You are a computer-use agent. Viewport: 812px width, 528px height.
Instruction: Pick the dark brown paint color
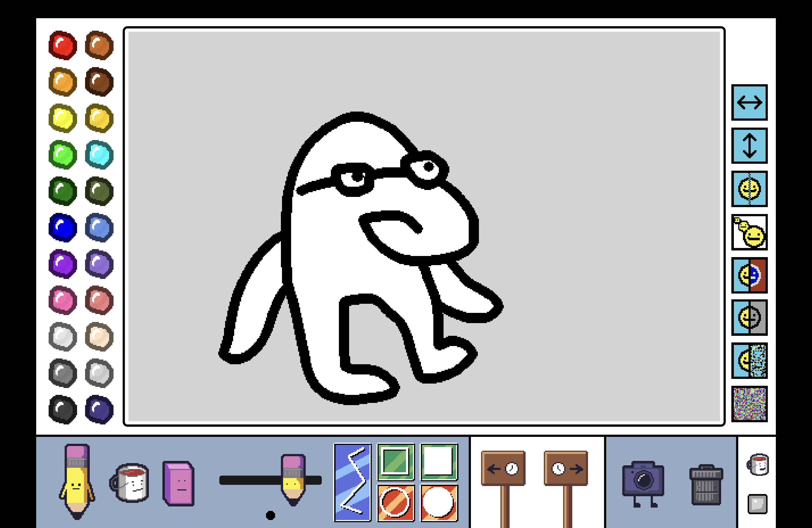tap(99, 81)
